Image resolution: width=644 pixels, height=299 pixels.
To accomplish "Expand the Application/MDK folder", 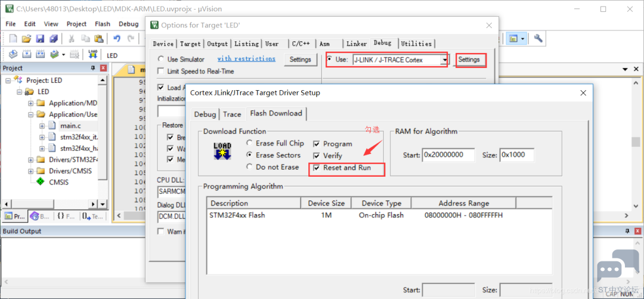I will (x=31, y=103).
